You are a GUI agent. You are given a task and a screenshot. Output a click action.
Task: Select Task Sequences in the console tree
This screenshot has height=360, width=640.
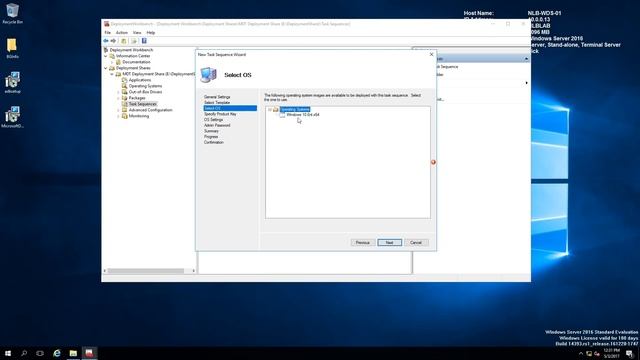click(x=142, y=104)
